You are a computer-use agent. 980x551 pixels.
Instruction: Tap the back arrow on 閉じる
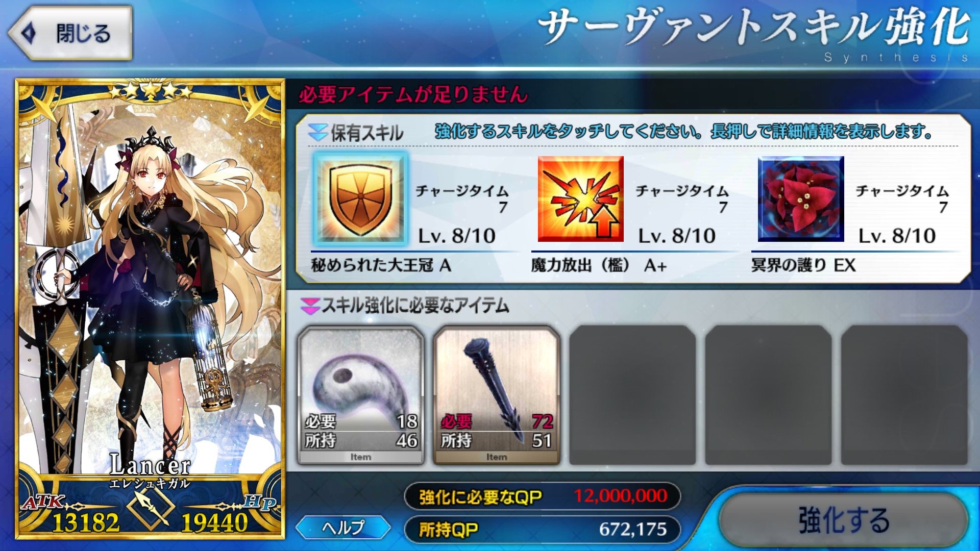coord(29,34)
